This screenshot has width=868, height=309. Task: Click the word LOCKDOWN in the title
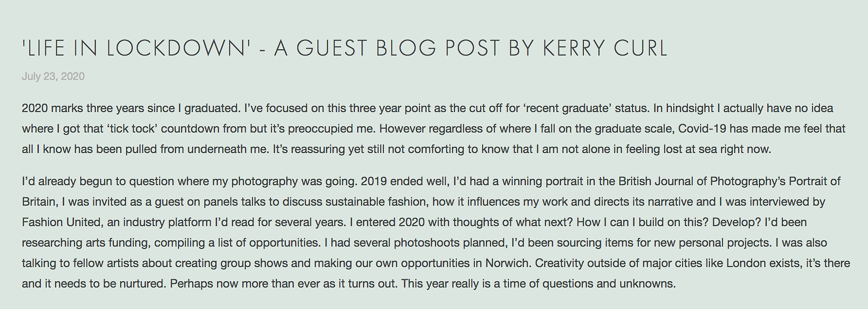tap(178, 48)
